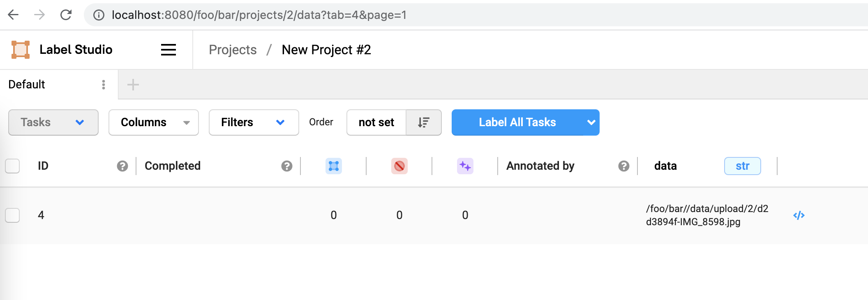Click the sort order icon beside not set

[424, 122]
